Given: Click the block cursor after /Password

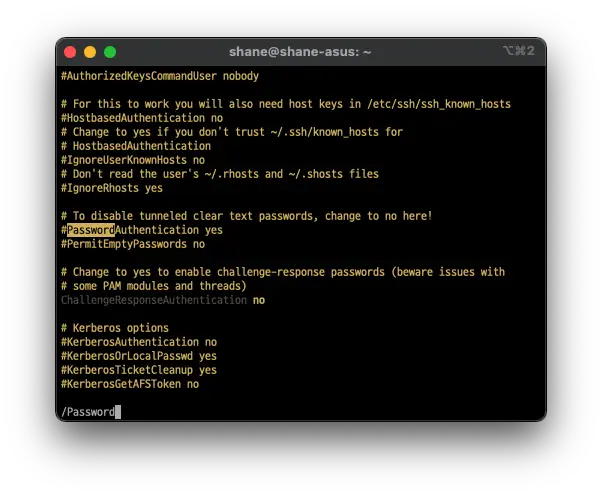Looking at the screenshot, I should [x=118, y=412].
